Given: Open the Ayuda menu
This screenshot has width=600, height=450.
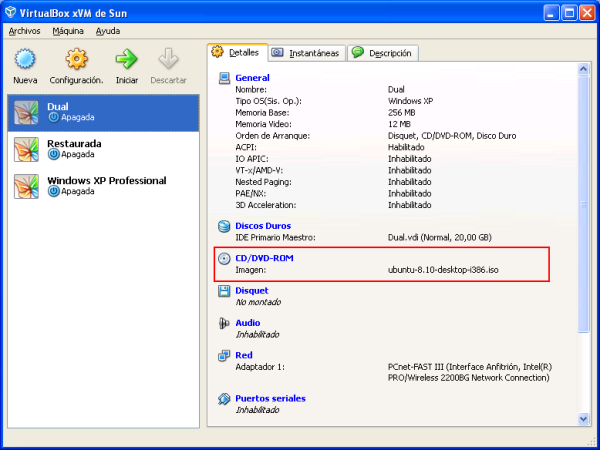Looking at the screenshot, I should click(107, 31).
